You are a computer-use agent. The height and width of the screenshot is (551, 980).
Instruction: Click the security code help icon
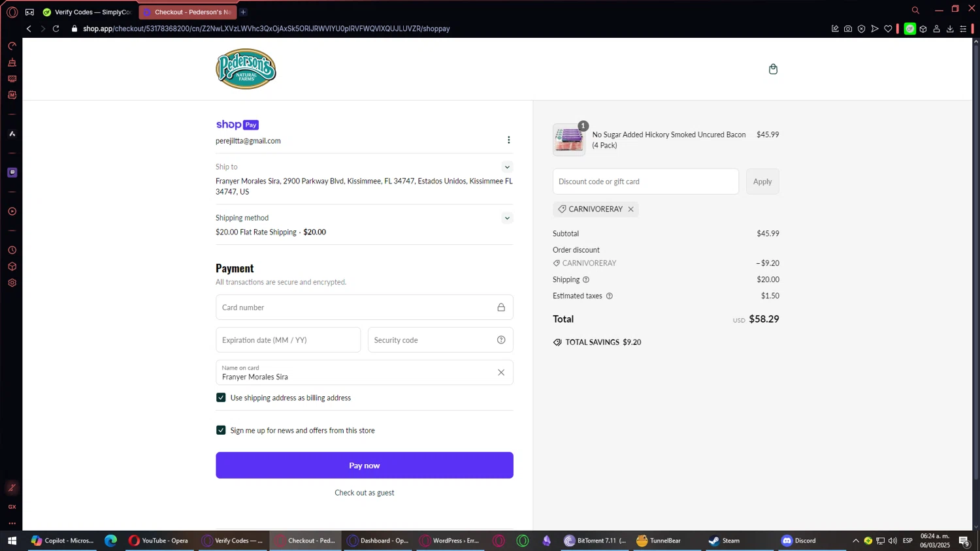pos(501,339)
